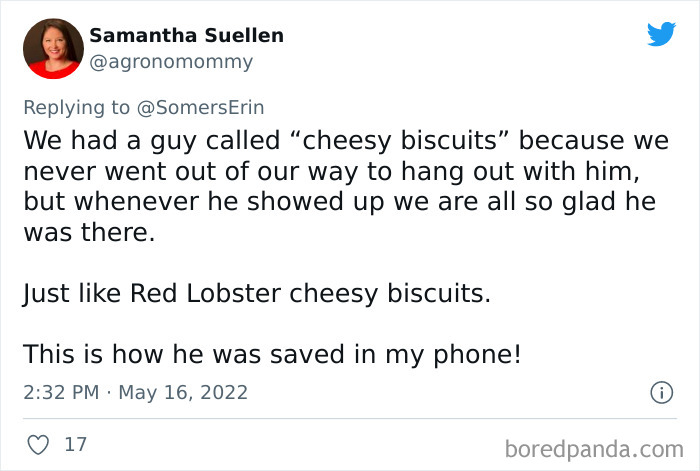Open the tweet info circle icon

pyautogui.click(x=661, y=393)
